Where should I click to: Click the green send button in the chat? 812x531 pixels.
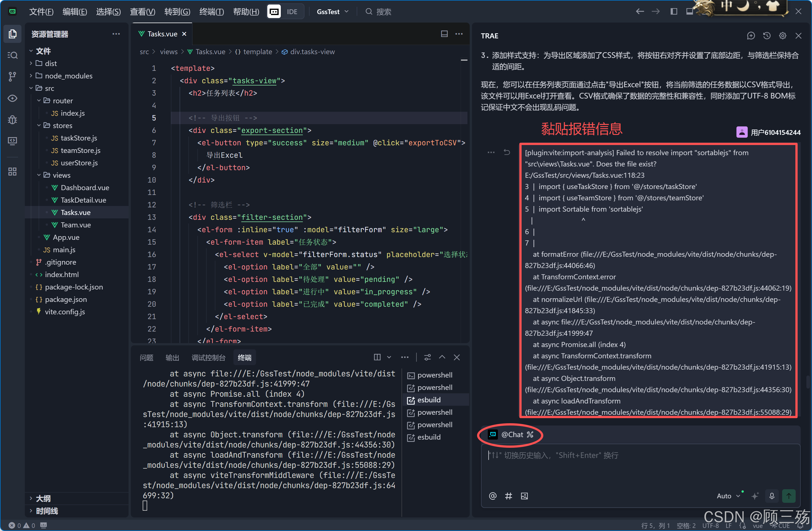coord(789,496)
